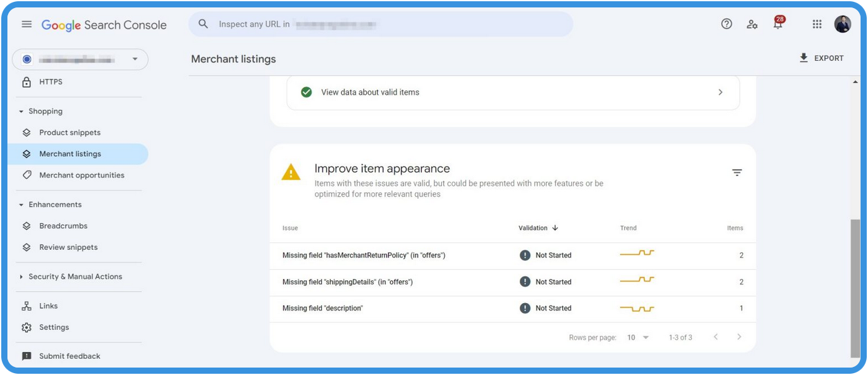Open the Rows per page dropdown
868x375 pixels.
(636, 337)
